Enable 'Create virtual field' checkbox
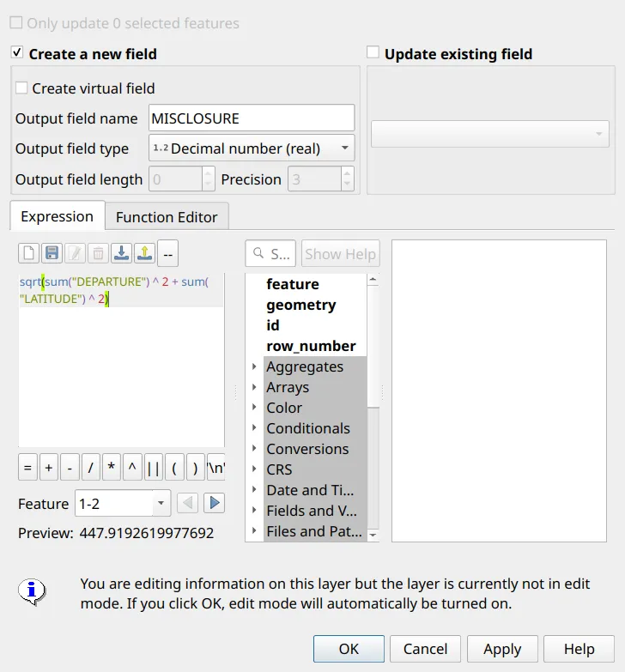The width and height of the screenshot is (625, 672). [21, 88]
